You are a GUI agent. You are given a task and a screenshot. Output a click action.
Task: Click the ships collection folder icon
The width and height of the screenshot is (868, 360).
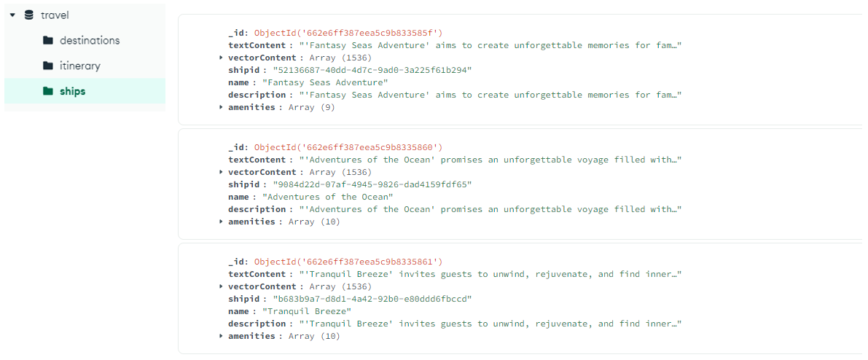[48, 91]
